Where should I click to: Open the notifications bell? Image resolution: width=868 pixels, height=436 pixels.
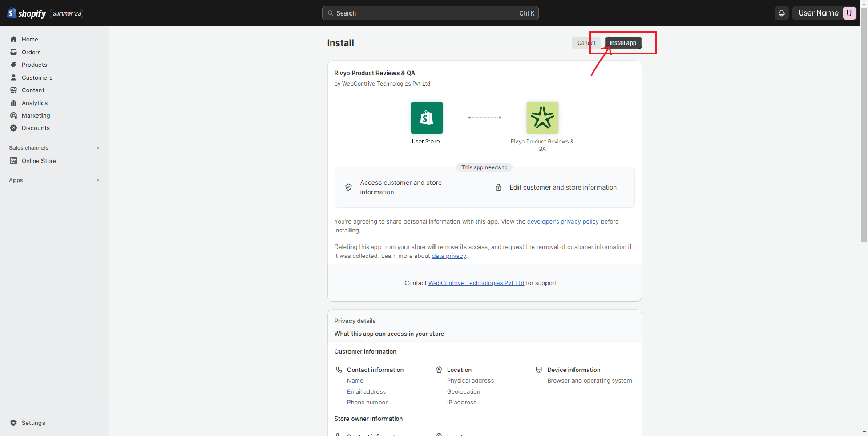click(781, 13)
